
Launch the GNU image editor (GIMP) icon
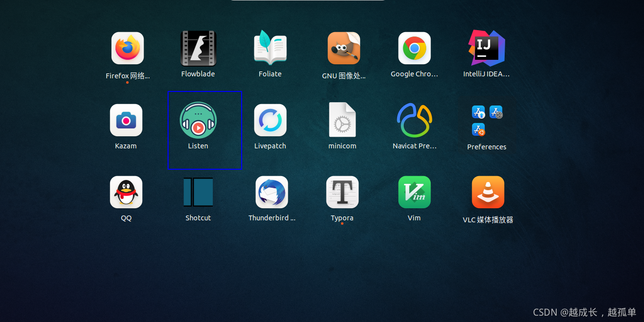(344, 48)
